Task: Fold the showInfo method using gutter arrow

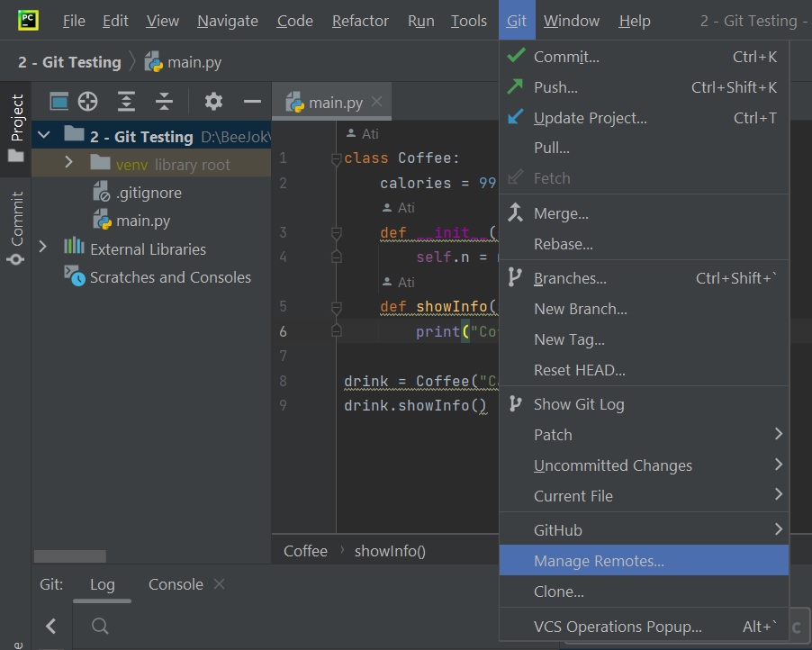Action: tap(336, 307)
